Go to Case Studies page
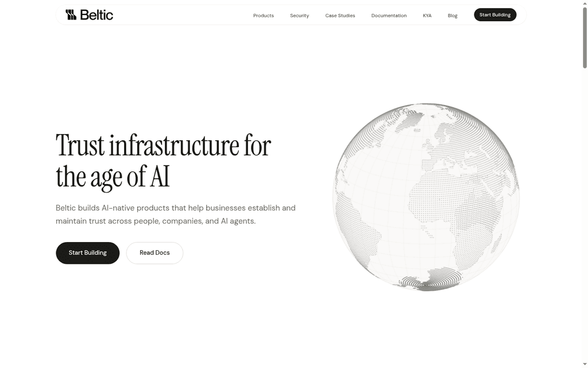This screenshot has width=588, height=368. point(340,16)
